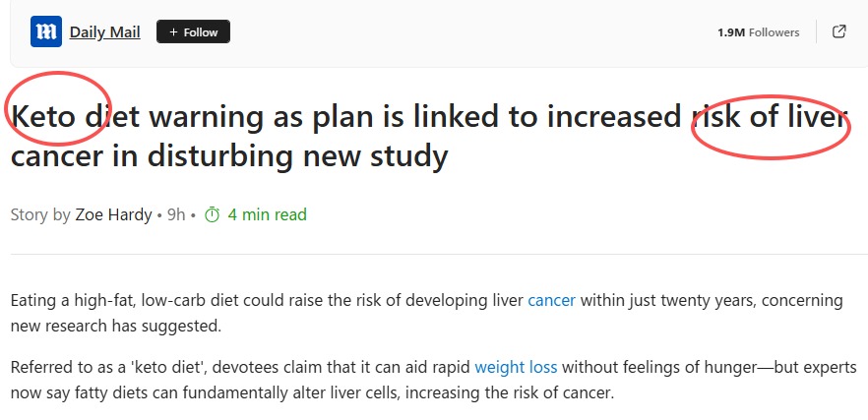Select author name Zoe Hardy
The width and height of the screenshot is (868, 420).
tap(113, 214)
